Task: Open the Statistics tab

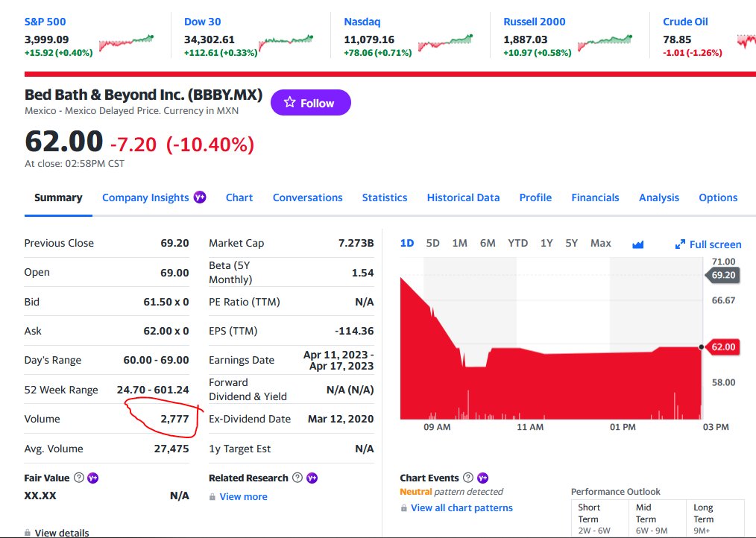Action: coord(385,197)
